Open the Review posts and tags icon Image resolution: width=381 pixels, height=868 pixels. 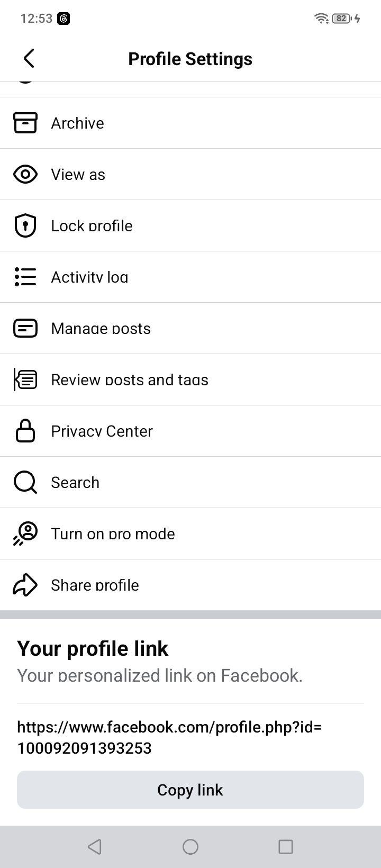pyautogui.click(x=25, y=379)
